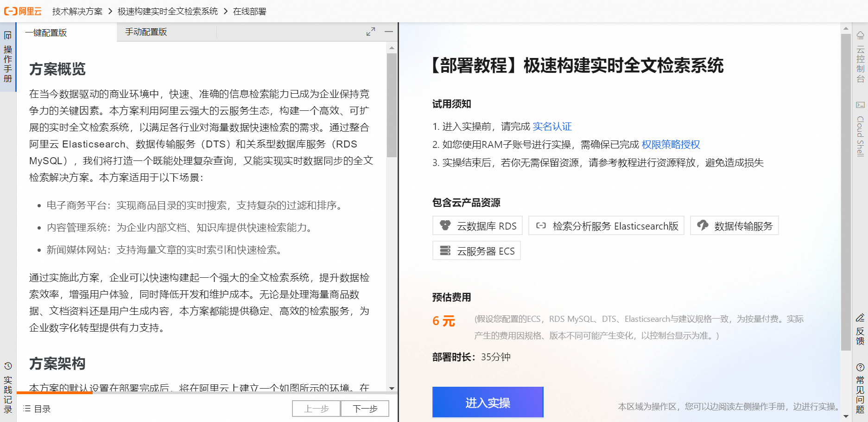Click the 检索分析服务 Elasticsearch版 tag
868x422 pixels.
coord(607,226)
